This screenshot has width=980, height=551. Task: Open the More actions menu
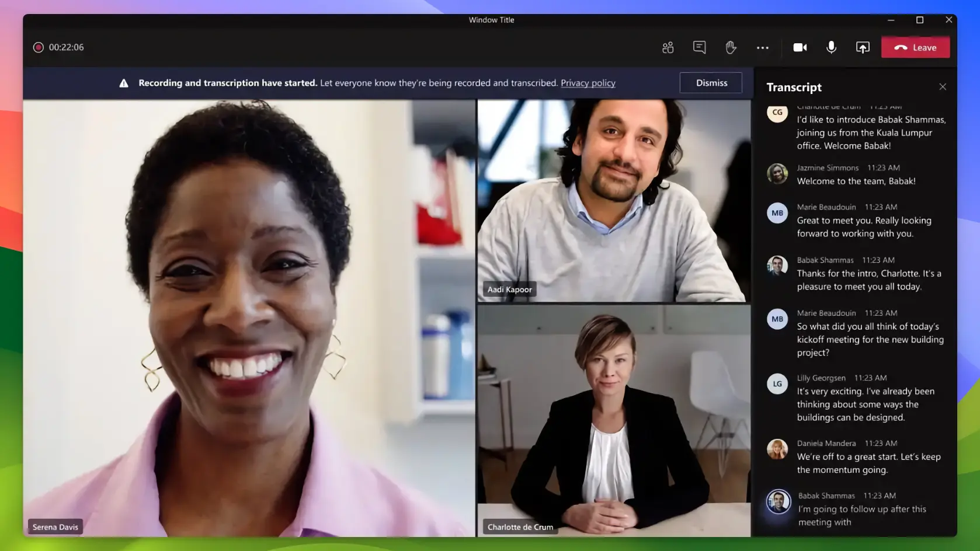pyautogui.click(x=763, y=47)
